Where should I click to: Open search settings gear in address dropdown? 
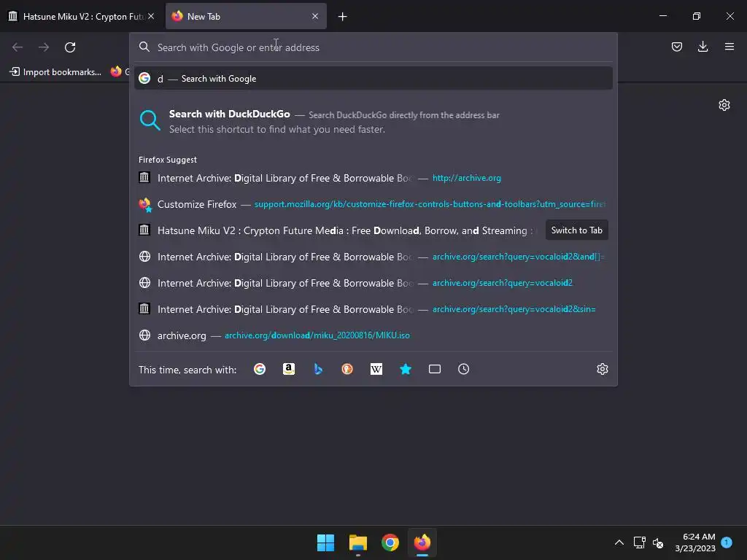coord(602,369)
